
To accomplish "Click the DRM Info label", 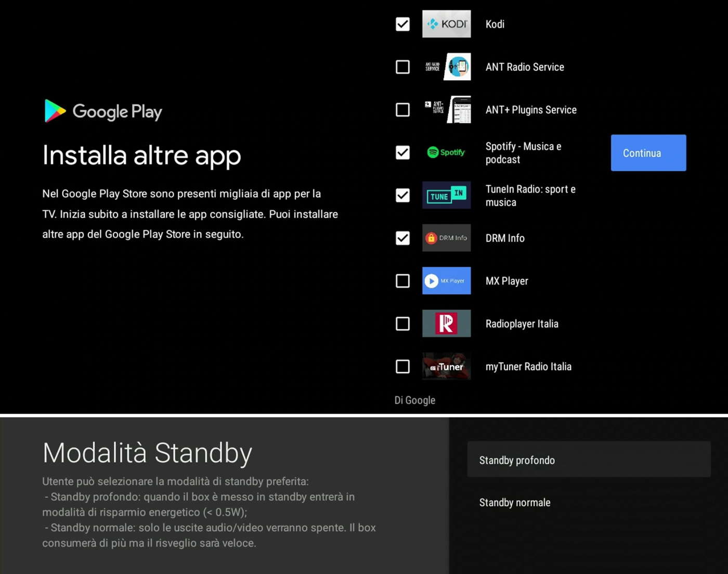I will tap(505, 238).
